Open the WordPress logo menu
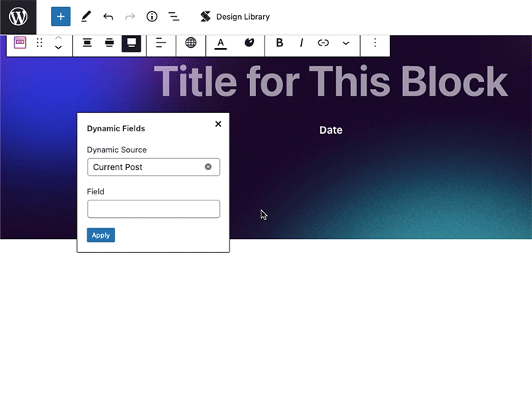The width and height of the screenshot is (532, 410). pyautogui.click(x=18, y=17)
